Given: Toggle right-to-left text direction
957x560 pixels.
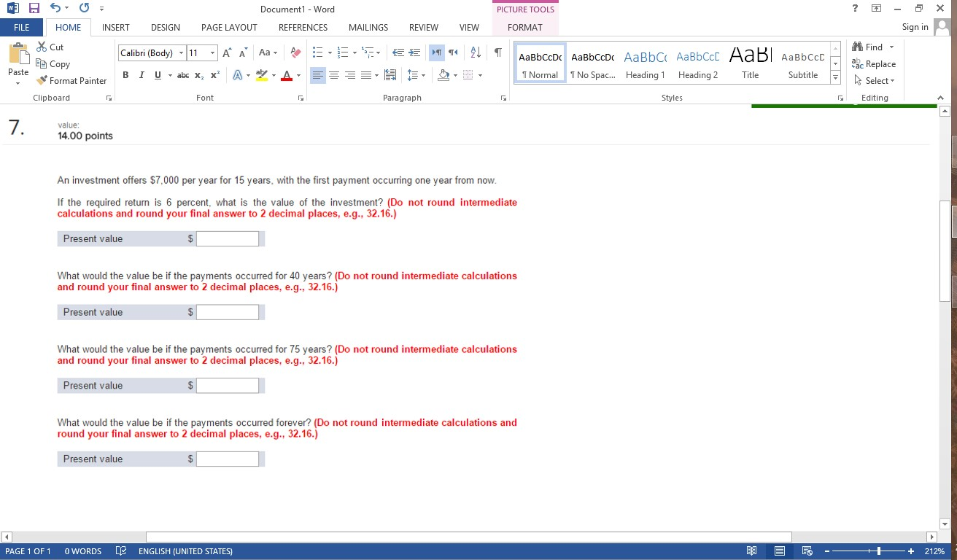Looking at the screenshot, I should pos(452,52).
